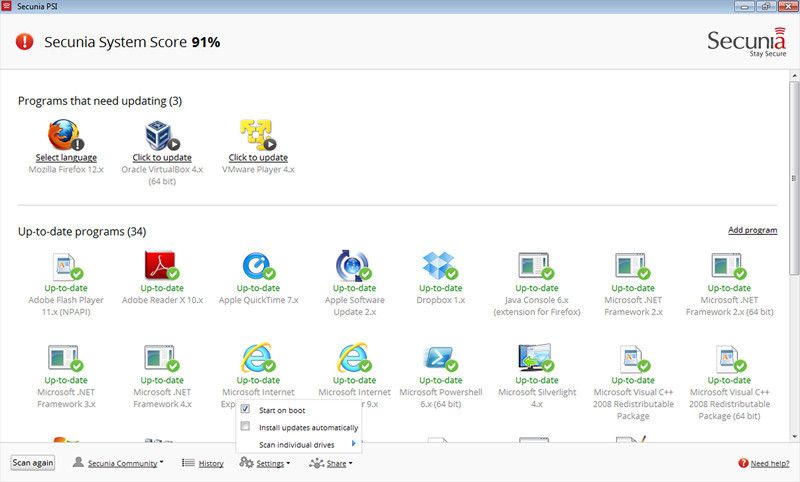Image resolution: width=800 pixels, height=482 pixels.
Task: Click the Secunia Stay Secure logo
Action: tap(746, 42)
